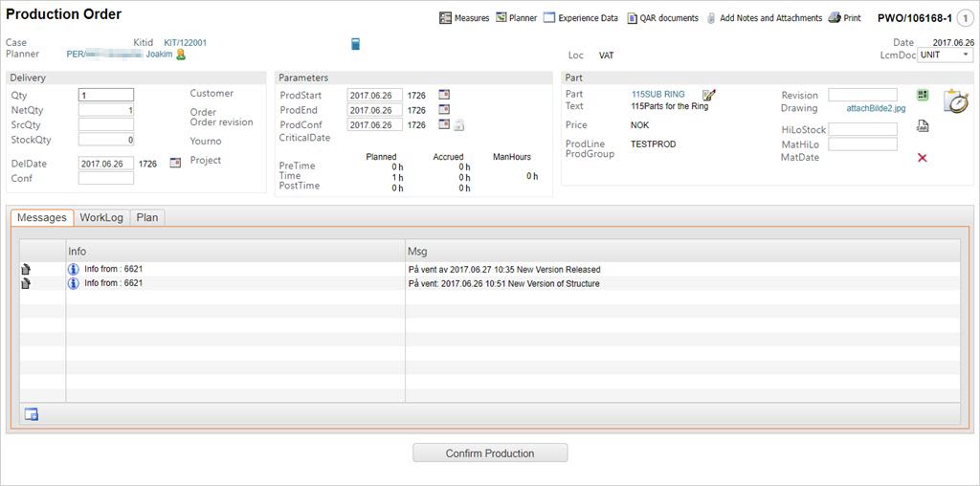Viewport: 980px width, 486px height.
Task: Click the Revision input field
Action: [x=862, y=95]
